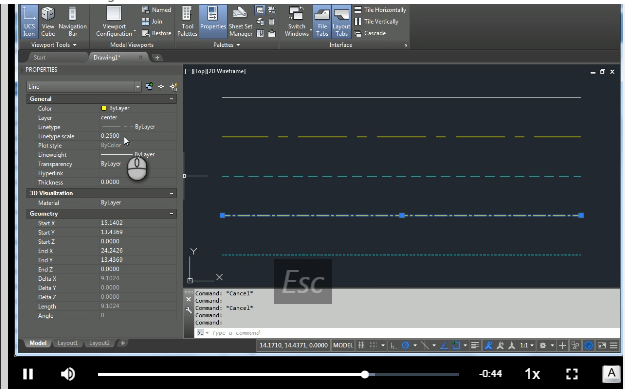Collapse the General properties section

pyautogui.click(x=171, y=99)
